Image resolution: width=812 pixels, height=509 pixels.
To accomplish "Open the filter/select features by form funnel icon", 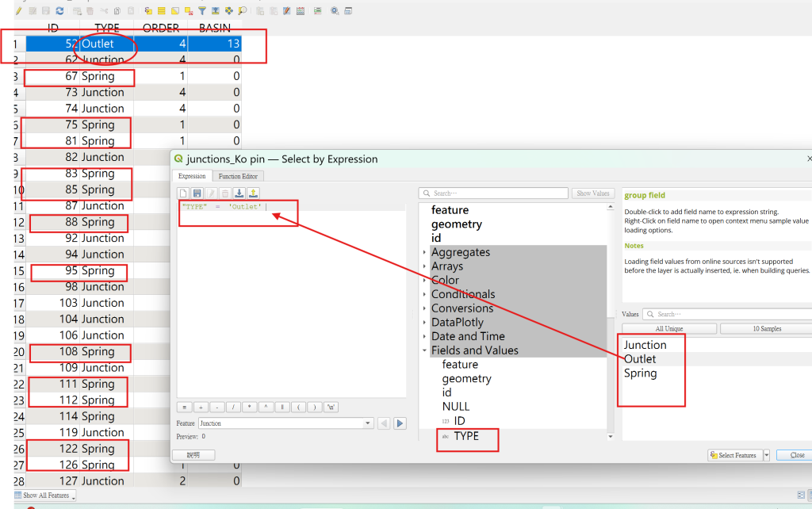I will click(202, 11).
